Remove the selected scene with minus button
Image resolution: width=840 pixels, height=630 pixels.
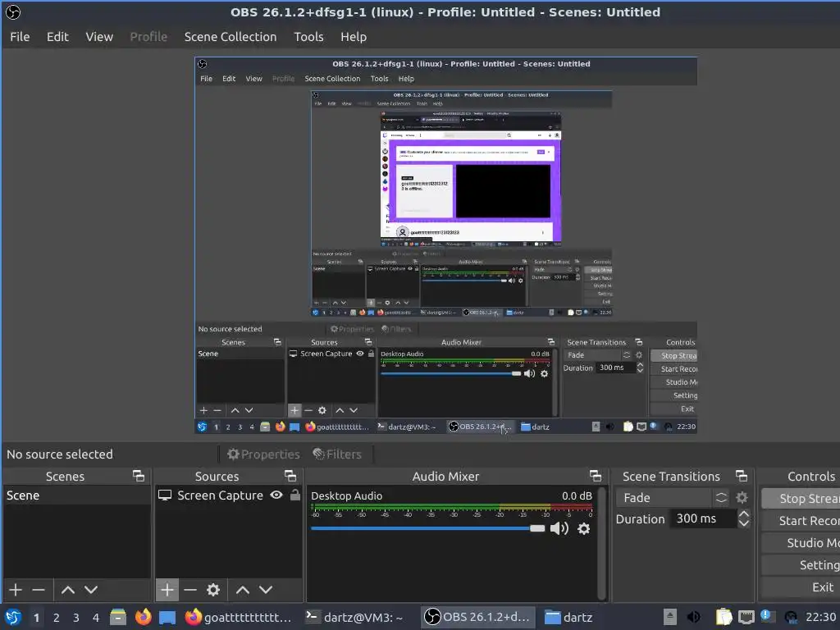click(38, 590)
